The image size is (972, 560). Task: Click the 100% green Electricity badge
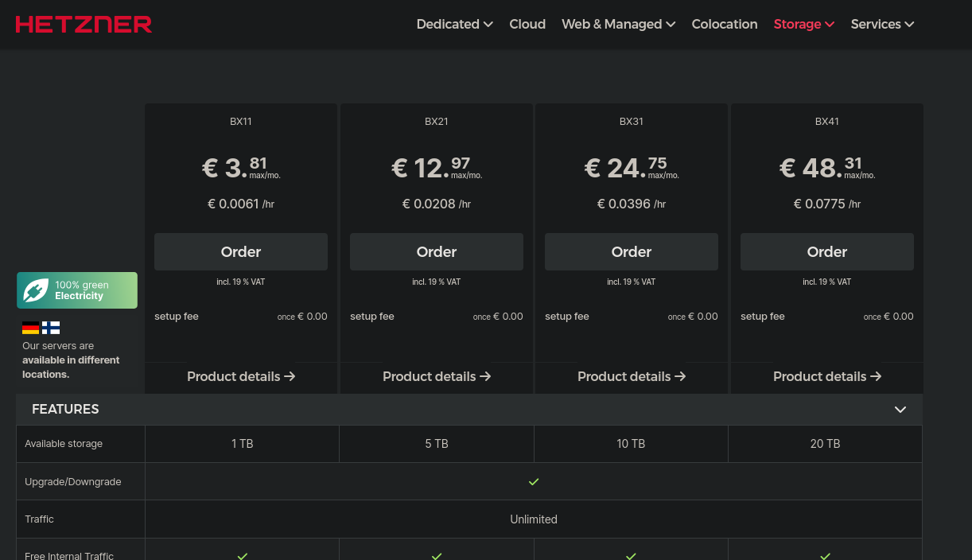tap(77, 290)
